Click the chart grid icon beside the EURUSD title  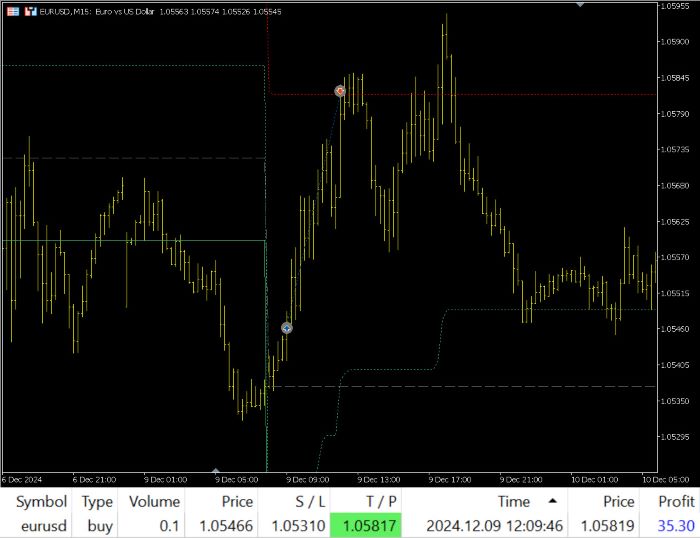(13, 12)
